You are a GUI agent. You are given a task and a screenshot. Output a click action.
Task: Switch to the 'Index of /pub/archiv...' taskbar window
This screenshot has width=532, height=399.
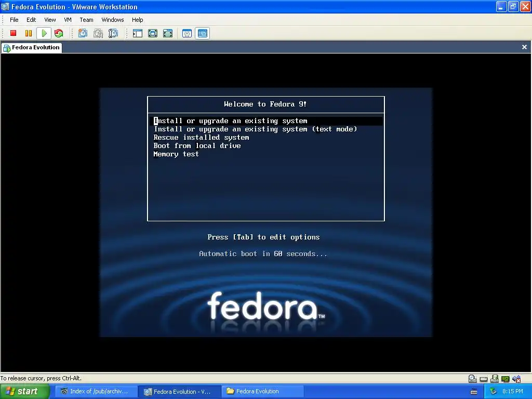coord(95,392)
